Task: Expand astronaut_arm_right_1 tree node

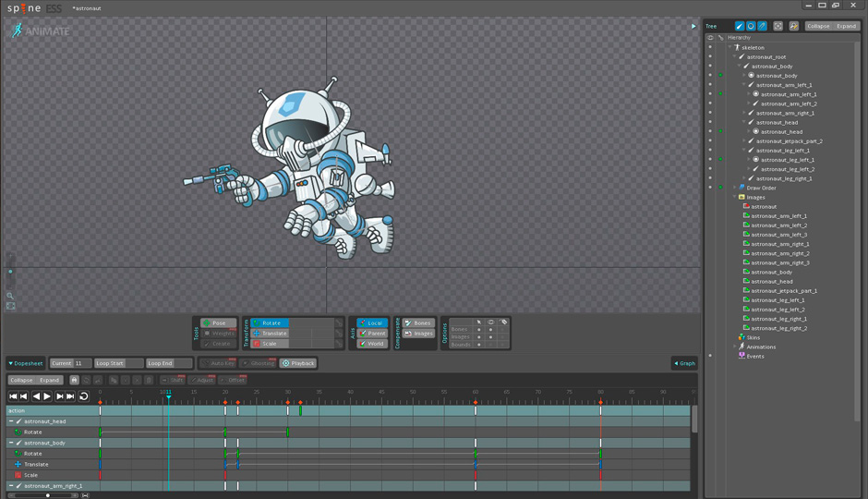Action: (744, 113)
